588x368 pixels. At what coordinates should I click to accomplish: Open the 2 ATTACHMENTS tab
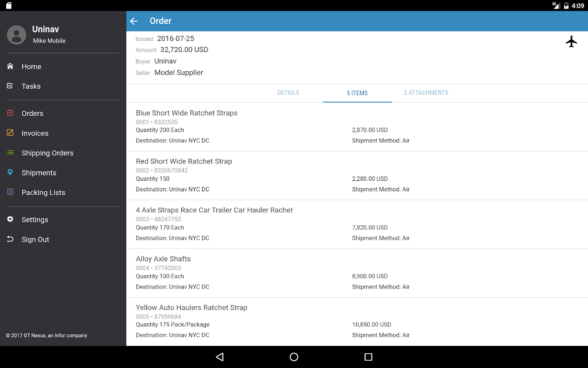[426, 93]
